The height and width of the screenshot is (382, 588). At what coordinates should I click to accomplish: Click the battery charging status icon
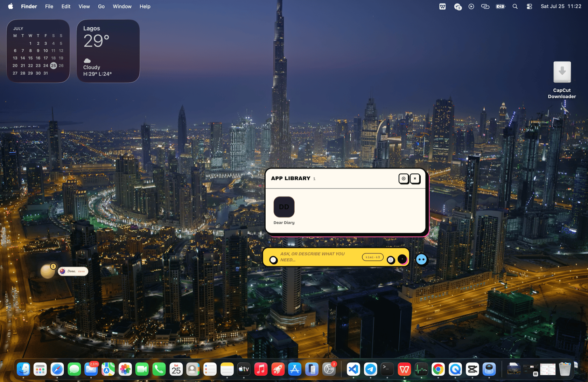(x=500, y=6)
